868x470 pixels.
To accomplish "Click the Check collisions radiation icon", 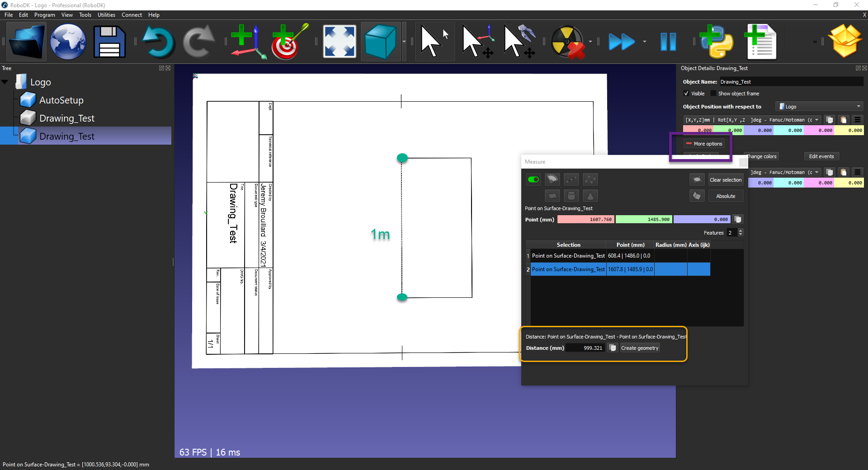I will point(568,42).
